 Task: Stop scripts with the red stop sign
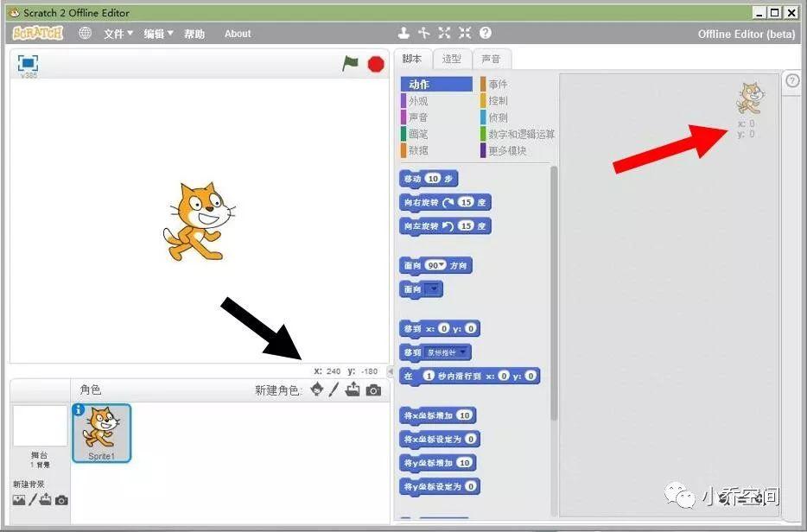pos(376,64)
